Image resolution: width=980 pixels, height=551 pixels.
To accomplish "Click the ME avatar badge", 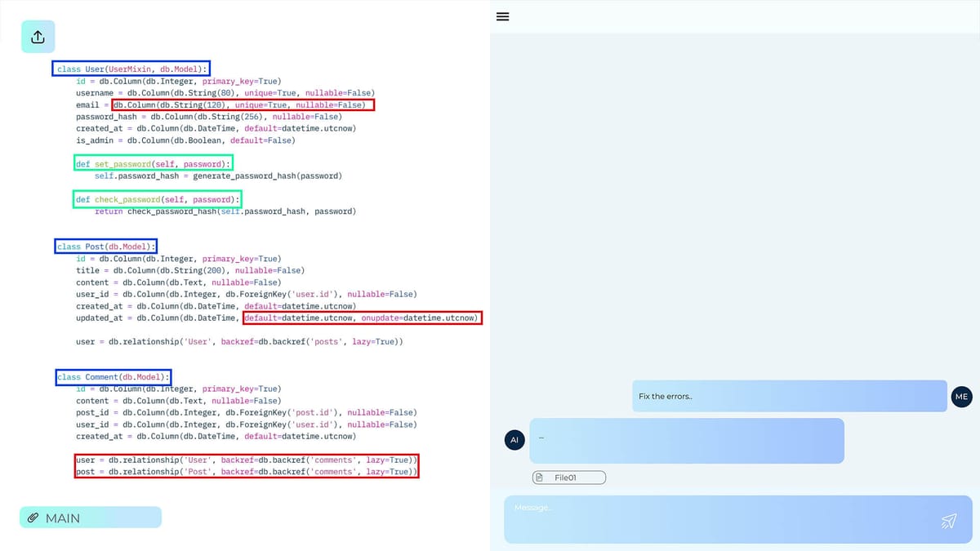I will [961, 397].
